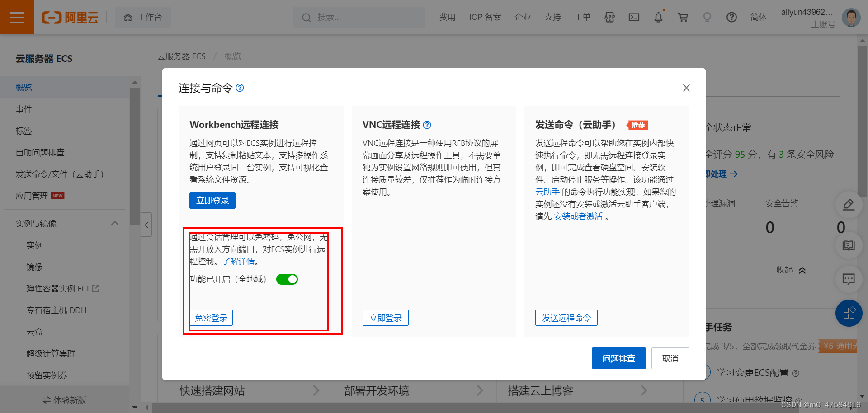Expand 搭建云上博客 card arrow

[x=644, y=390]
